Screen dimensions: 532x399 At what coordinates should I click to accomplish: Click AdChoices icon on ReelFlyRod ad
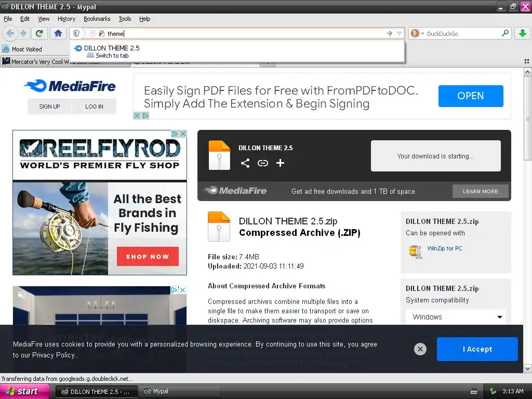(175, 134)
